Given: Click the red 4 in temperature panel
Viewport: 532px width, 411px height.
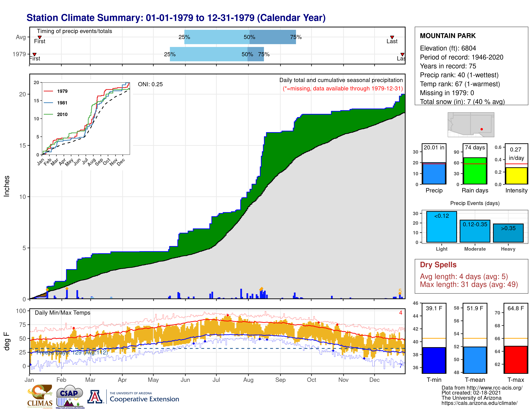Looking at the screenshot, I should click(400, 313).
